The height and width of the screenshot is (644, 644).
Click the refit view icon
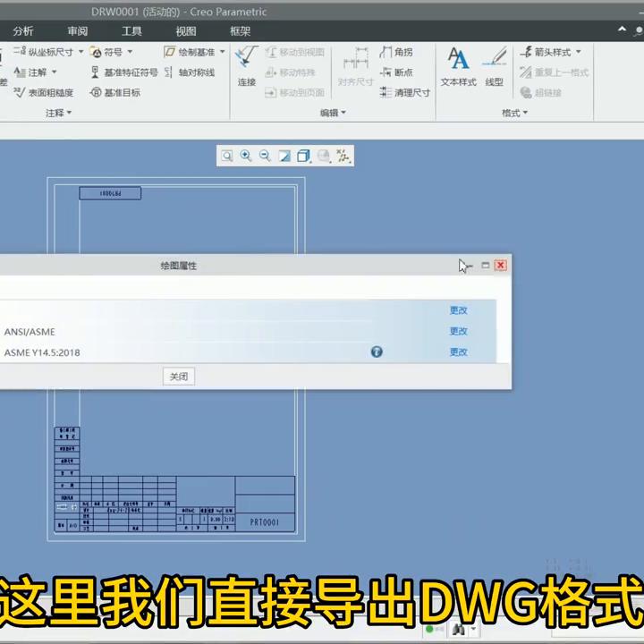226,156
